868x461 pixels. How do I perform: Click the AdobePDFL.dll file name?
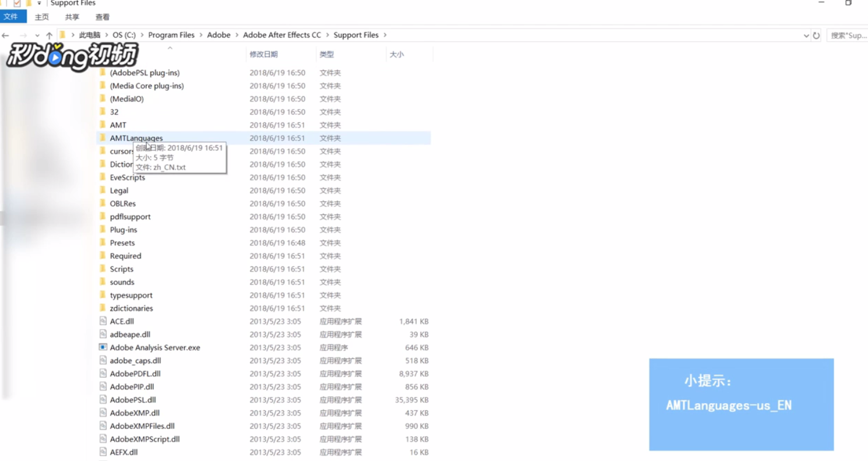[135, 374]
